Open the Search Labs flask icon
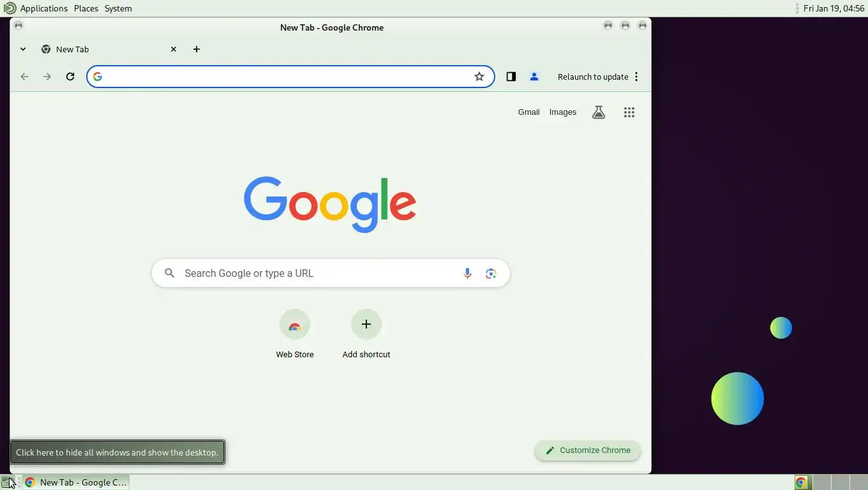 [599, 112]
